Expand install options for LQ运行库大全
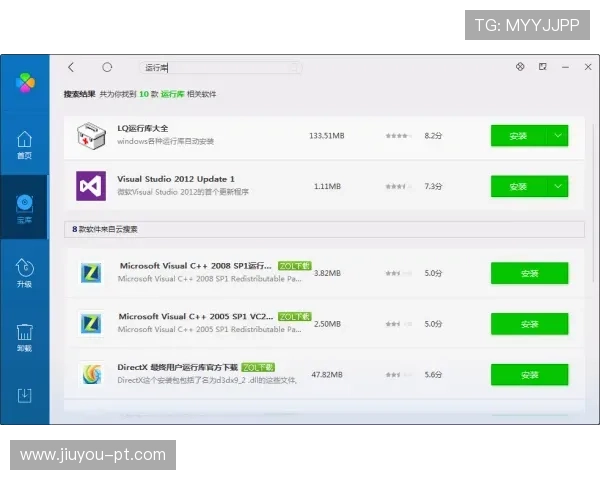 point(557,136)
